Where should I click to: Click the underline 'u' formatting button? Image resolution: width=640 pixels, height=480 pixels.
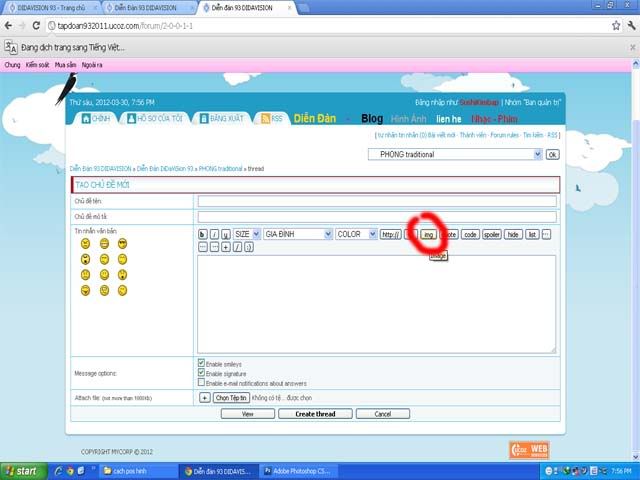(226, 234)
